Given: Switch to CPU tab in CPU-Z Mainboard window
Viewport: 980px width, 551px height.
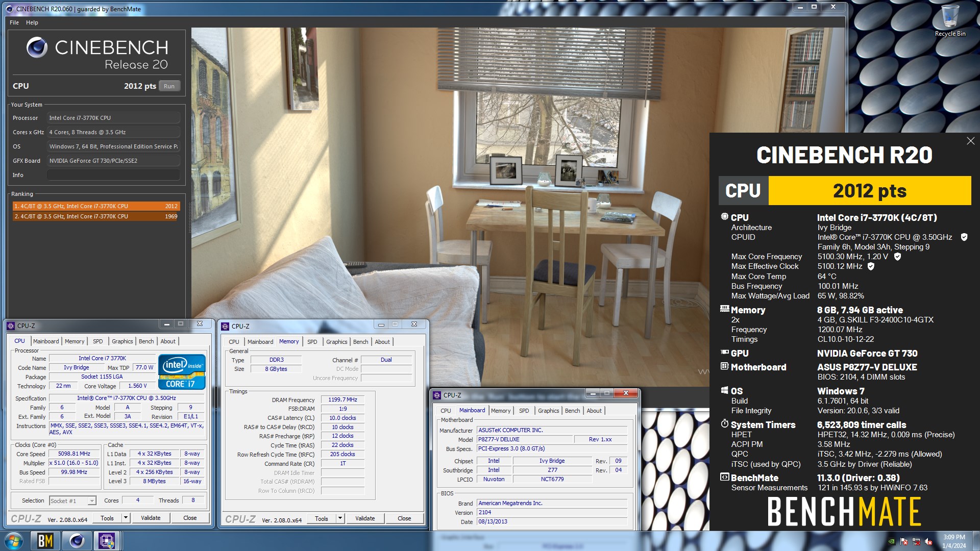Looking at the screenshot, I should pyautogui.click(x=446, y=411).
